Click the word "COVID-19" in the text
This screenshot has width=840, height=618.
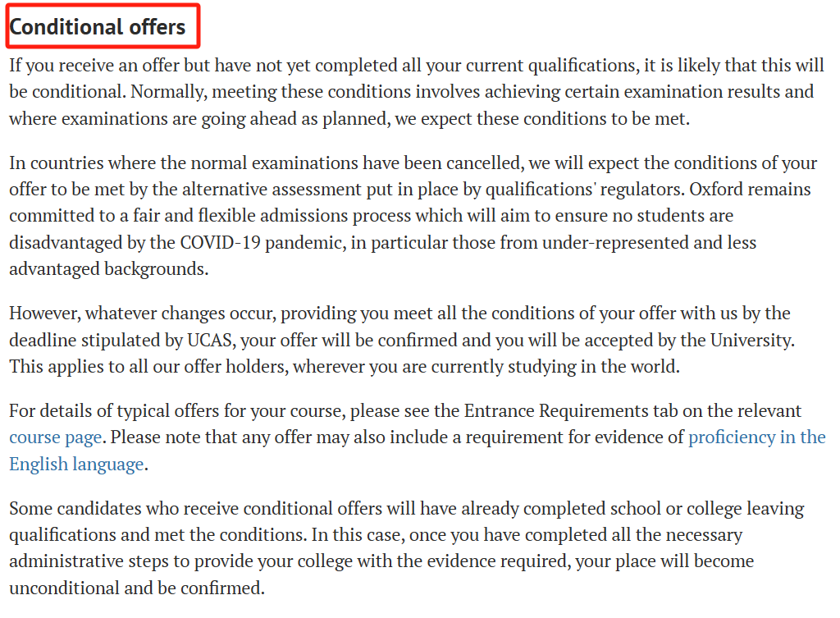pos(220,242)
